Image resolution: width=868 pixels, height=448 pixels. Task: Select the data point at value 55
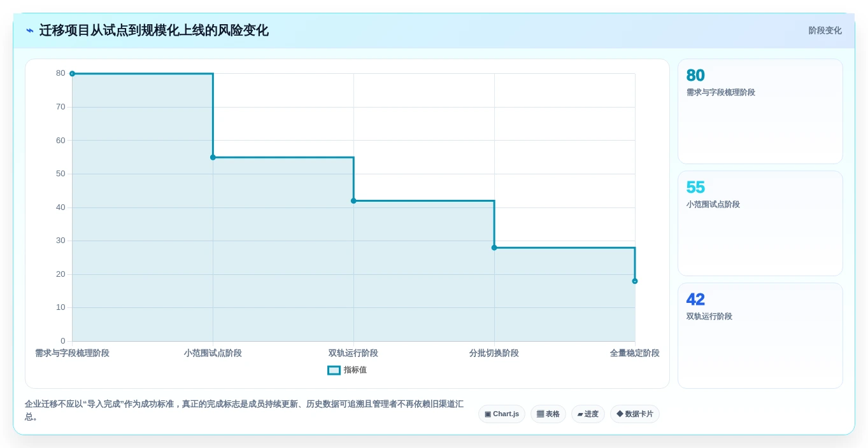(x=213, y=157)
